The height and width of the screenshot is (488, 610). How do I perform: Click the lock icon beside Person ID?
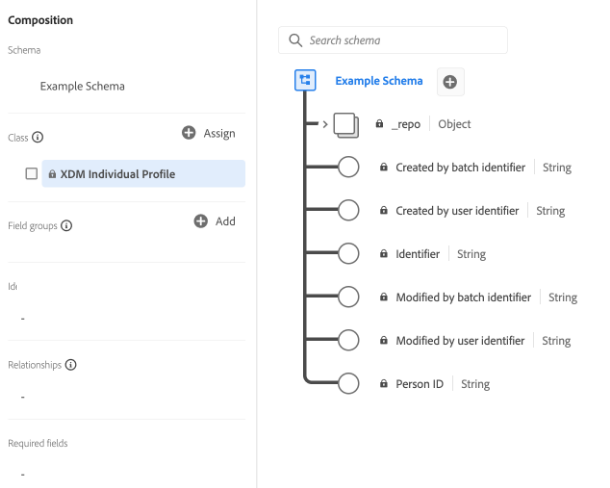384,384
